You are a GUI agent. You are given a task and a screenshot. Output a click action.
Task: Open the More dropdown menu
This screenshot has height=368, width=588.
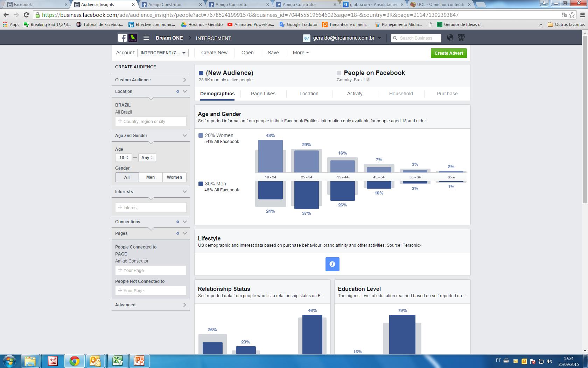(301, 53)
